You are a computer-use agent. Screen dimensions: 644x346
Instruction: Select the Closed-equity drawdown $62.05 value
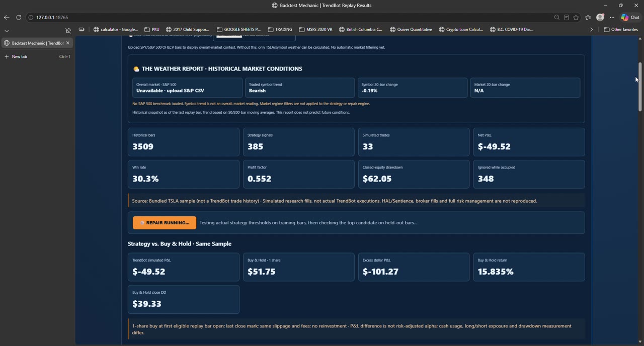pyautogui.click(x=377, y=179)
